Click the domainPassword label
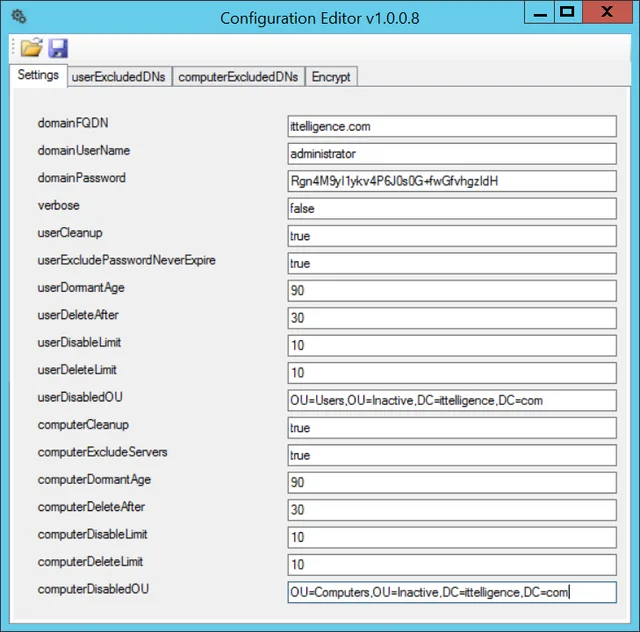 [x=82, y=178]
